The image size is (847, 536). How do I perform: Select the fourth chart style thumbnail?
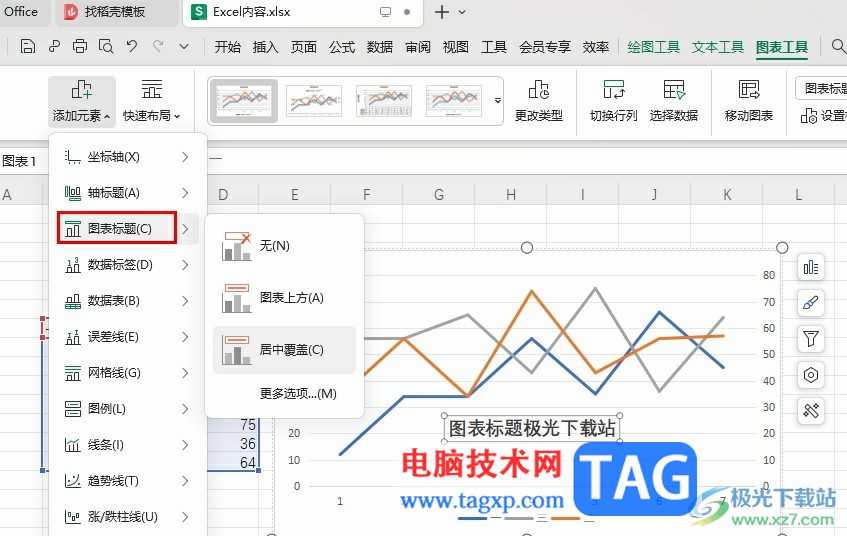click(454, 100)
